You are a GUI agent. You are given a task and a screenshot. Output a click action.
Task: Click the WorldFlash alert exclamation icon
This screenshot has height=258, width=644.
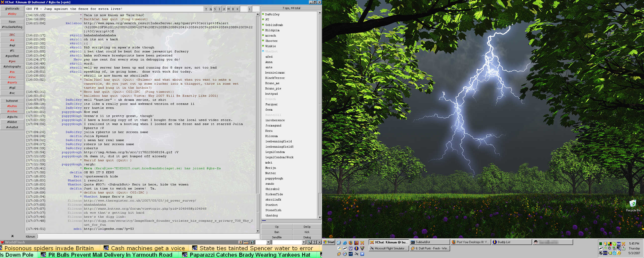(240, 242)
